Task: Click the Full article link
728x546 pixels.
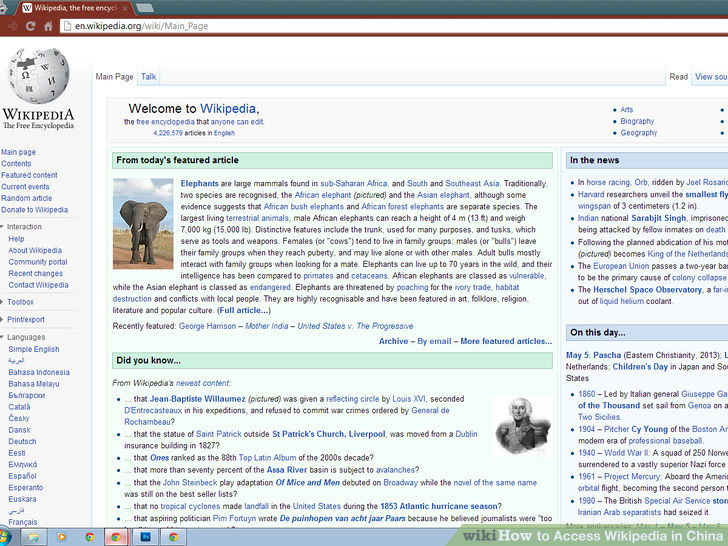Action: click(244, 311)
